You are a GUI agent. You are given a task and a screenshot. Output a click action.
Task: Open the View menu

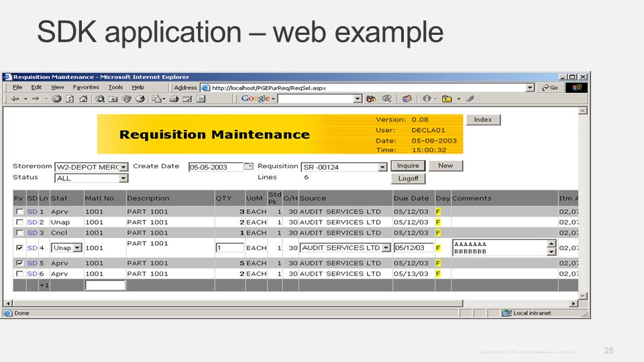58,87
